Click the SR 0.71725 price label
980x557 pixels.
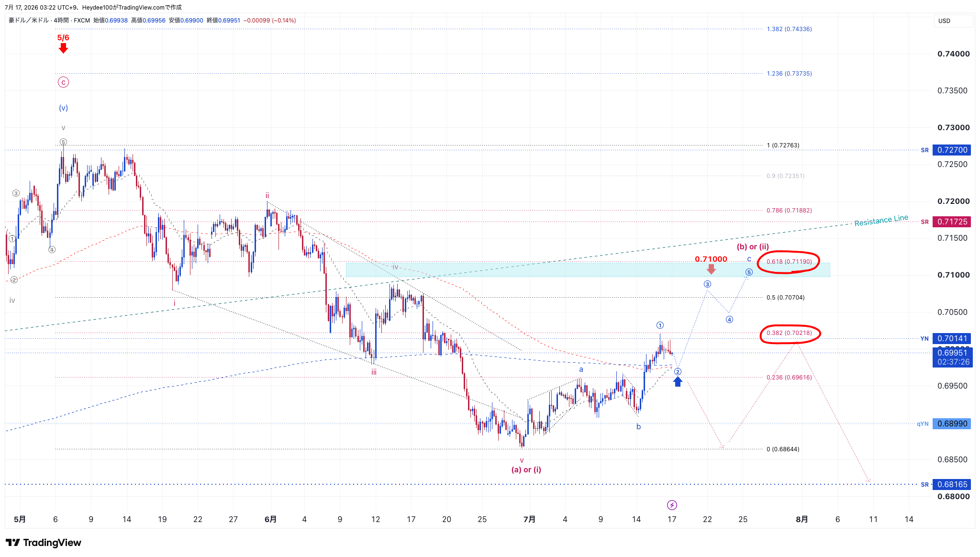coord(952,222)
